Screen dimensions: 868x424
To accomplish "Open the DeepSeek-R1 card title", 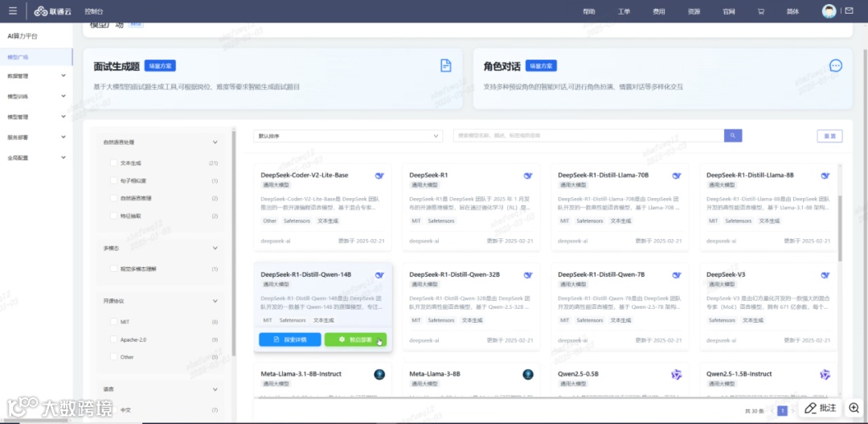I will coord(428,175).
